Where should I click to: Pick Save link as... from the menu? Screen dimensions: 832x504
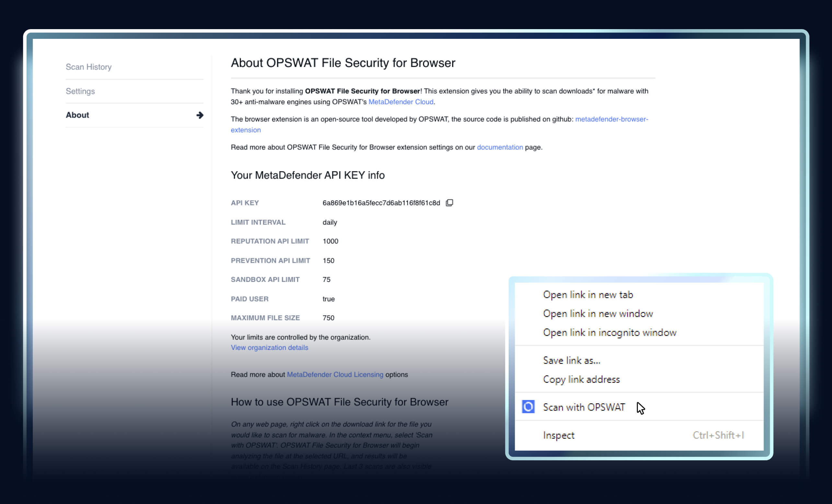tap(571, 360)
